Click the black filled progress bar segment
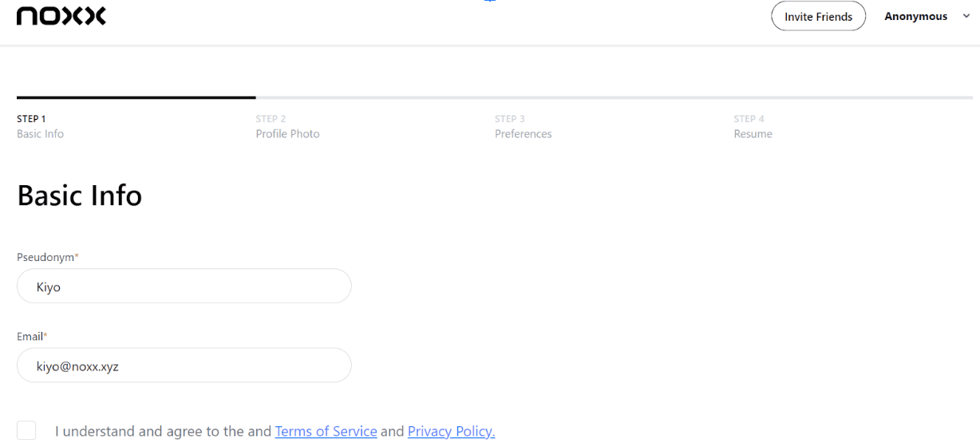Image resolution: width=980 pixels, height=447 pixels. coord(136,97)
